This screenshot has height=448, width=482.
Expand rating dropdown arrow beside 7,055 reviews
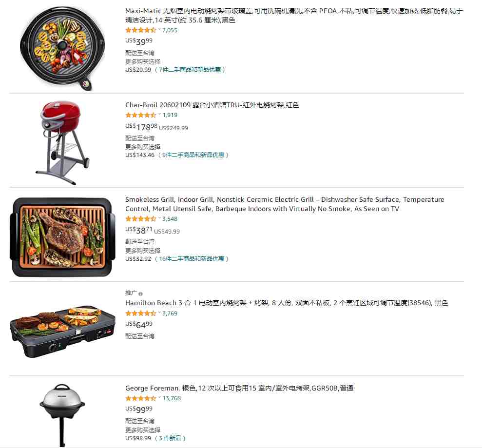[159, 30]
